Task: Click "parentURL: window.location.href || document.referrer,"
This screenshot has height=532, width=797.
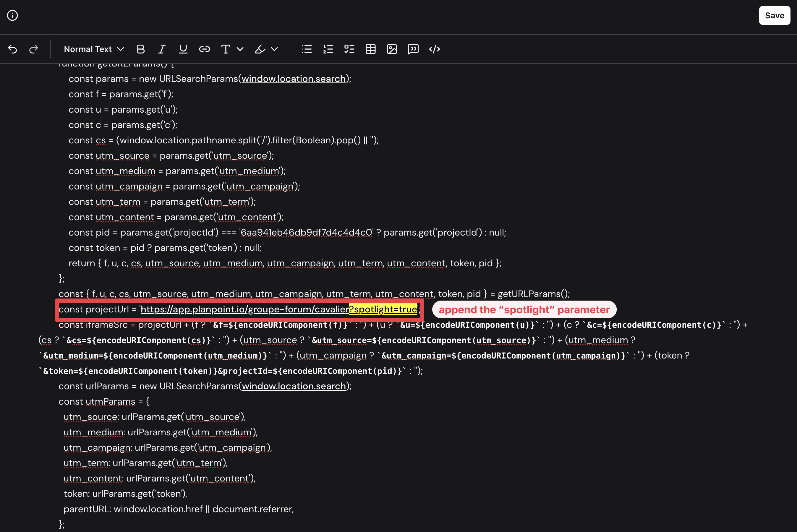Action: pos(179,509)
